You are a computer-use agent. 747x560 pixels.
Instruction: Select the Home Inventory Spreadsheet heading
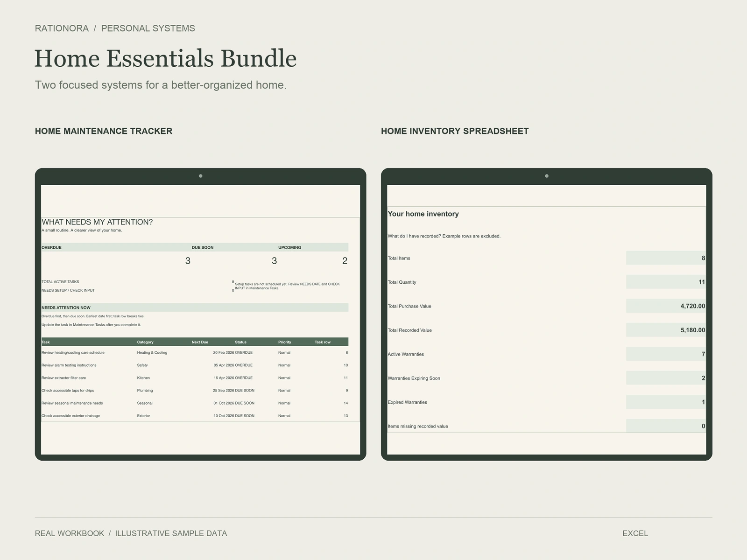click(455, 131)
